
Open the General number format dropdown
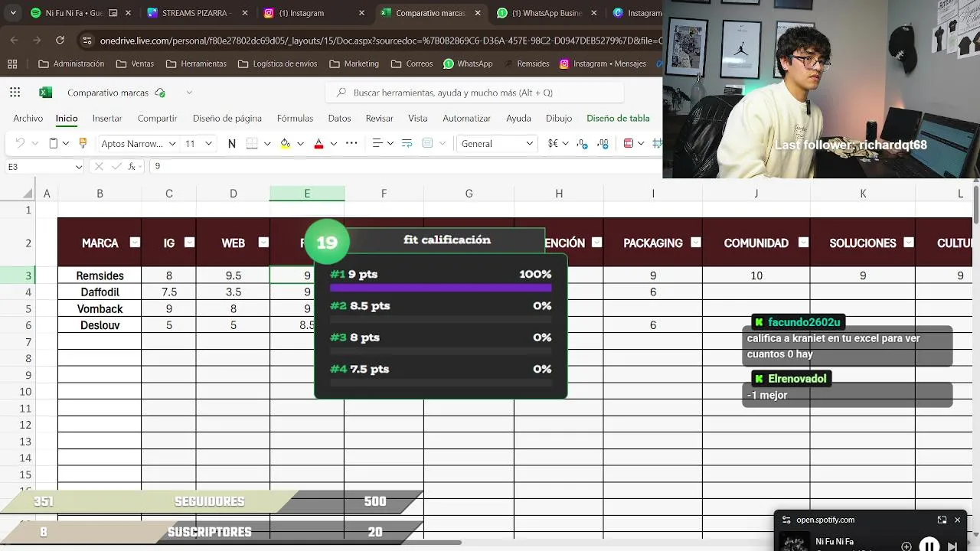[x=529, y=144]
